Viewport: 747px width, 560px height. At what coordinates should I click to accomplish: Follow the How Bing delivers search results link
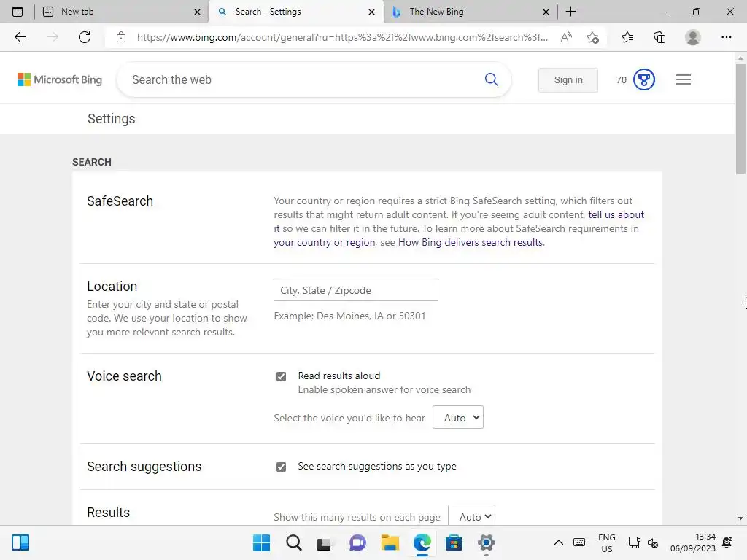[471, 242]
